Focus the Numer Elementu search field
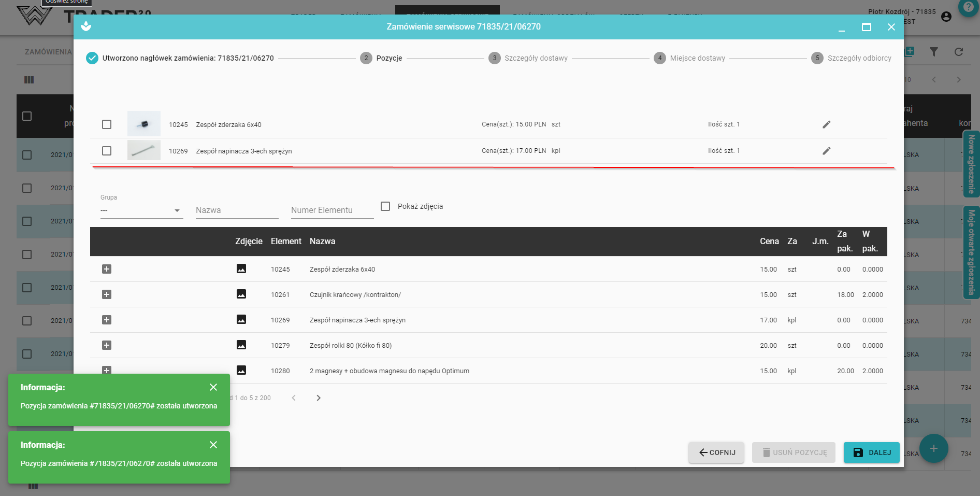 [x=332, y=210]
